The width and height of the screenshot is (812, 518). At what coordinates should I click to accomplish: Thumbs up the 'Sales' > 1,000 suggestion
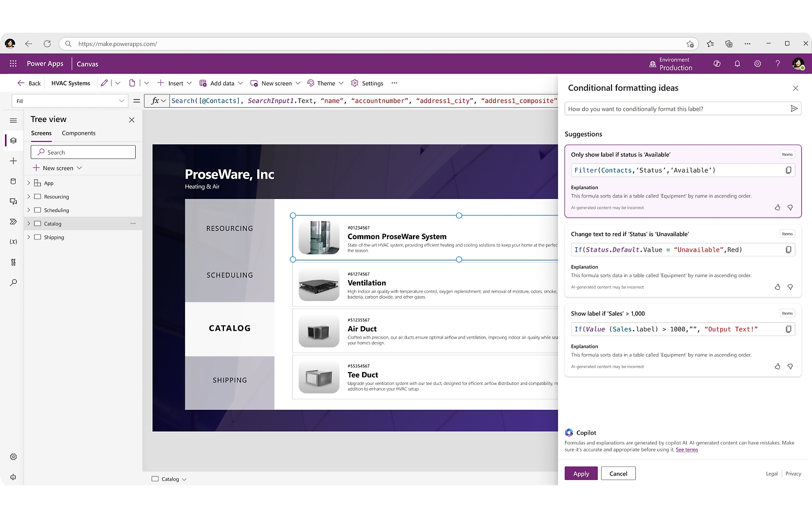point(777,366)
